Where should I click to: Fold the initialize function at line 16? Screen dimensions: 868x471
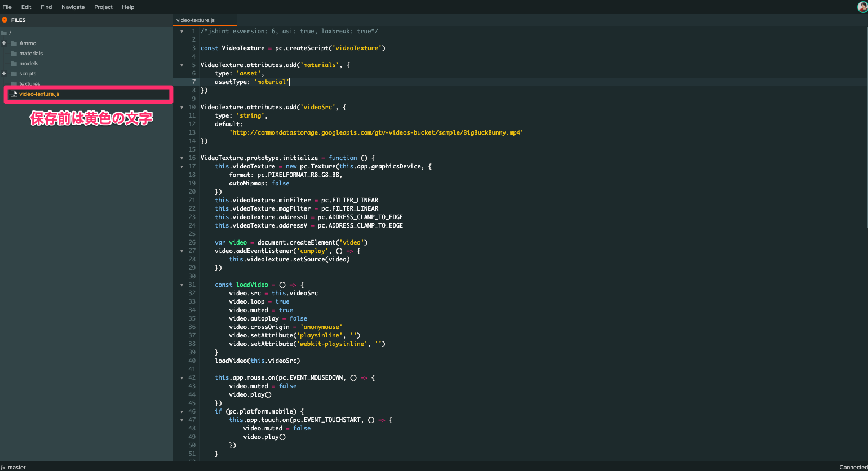[181, 158]
